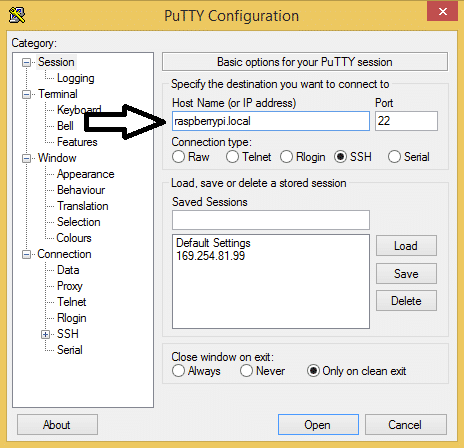The image size is (464, 448).
Task: Collapse the Session tree node
Action: pyautogui.click(x=26, y=62)
